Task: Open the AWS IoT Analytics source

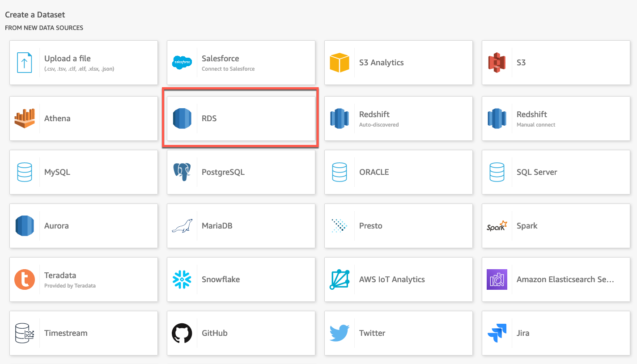Action: pos(398,279)
